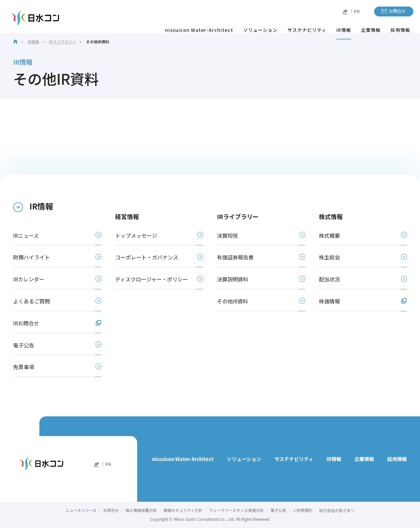
Task: Click arrow icon in 配当状況 row
Action: click(404, 279)
